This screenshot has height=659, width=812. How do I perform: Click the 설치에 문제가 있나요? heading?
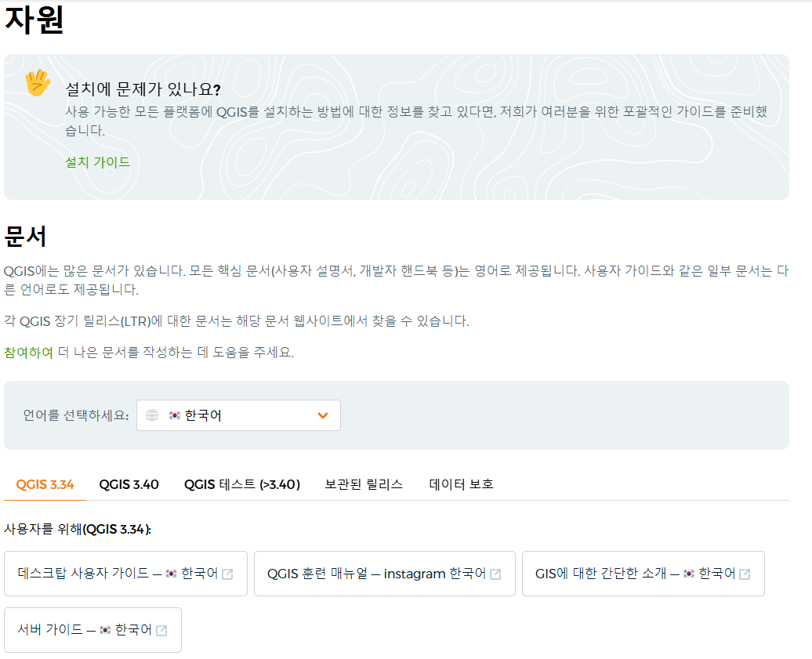143,89
